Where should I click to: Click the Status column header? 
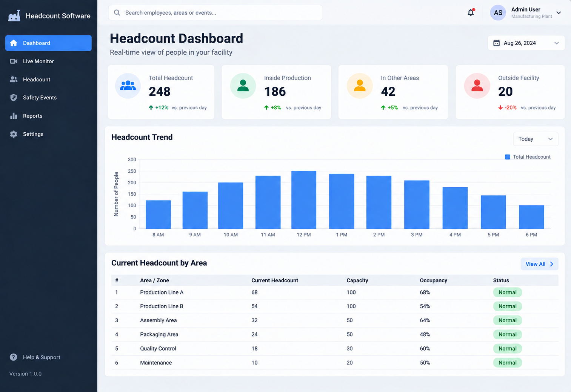tap(501, 280)
